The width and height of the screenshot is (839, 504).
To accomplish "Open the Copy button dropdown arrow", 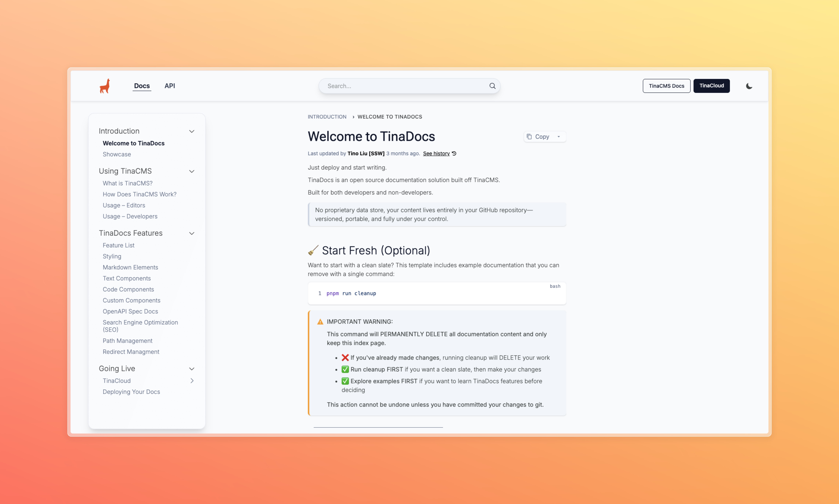I will pyautogui.click(x=559, y=137).
